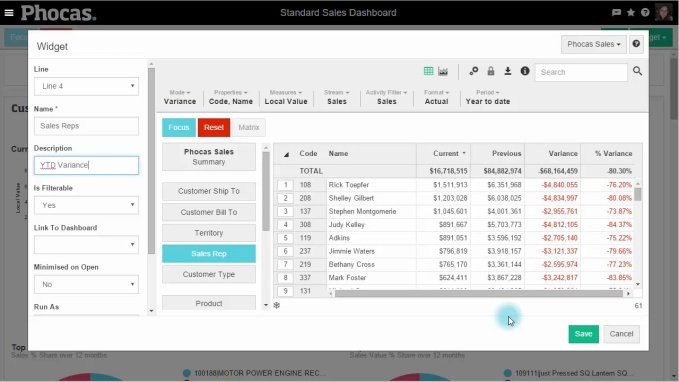Save the widget
Viewport: 679px width, 382px height.
point(583,334)
